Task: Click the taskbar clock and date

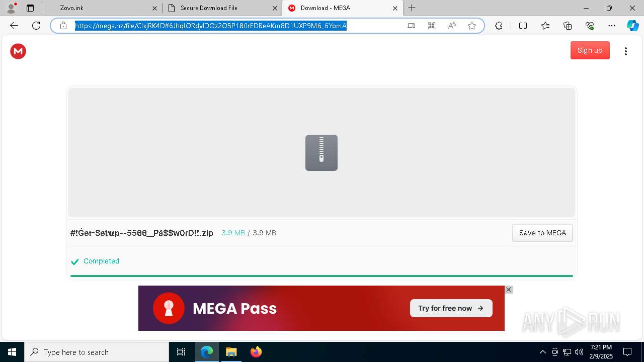Action: (x=601, y=352)
